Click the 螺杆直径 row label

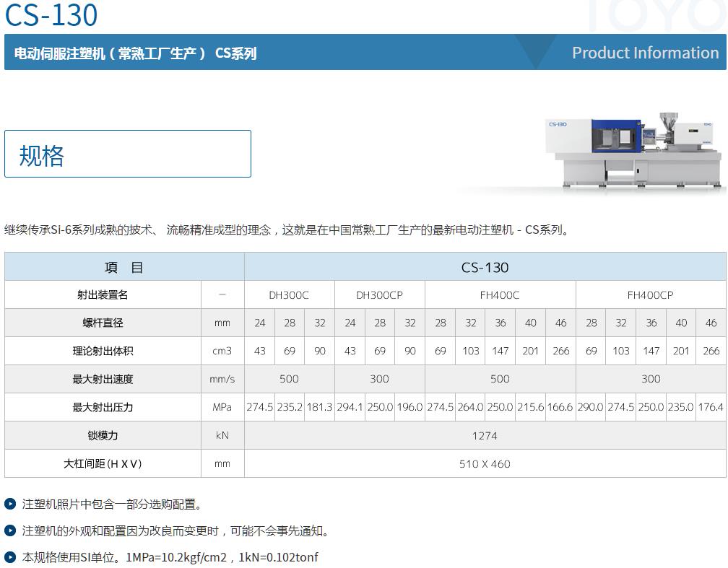coord(103,323)
